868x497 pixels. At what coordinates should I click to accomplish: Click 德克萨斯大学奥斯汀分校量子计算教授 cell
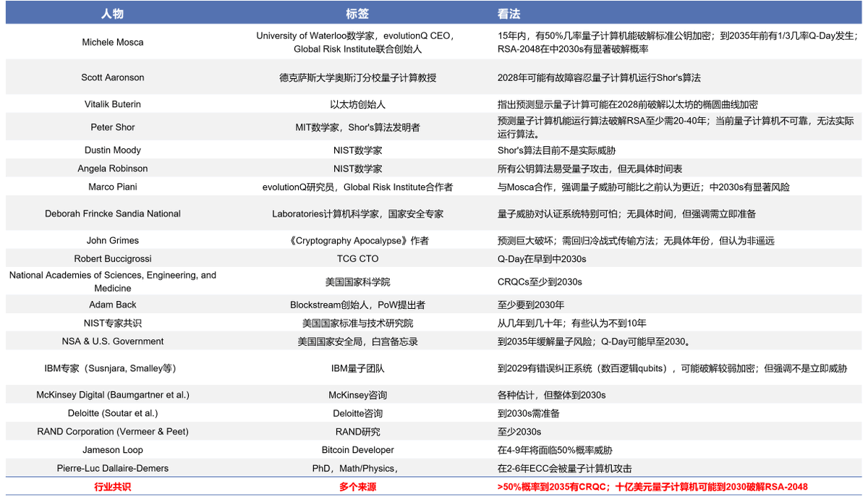coord(357,77)
